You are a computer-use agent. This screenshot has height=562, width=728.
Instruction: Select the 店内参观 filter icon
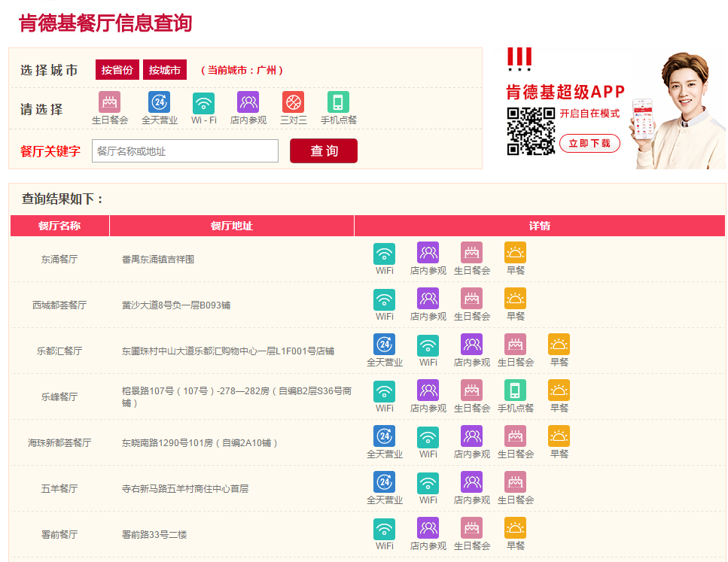(x=248, y=102)
